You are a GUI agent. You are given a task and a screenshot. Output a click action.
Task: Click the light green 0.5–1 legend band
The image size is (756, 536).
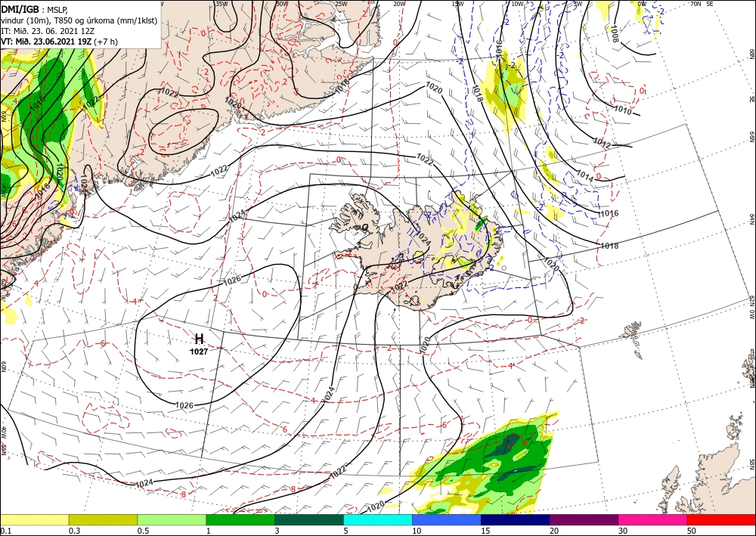coord(172,519)
